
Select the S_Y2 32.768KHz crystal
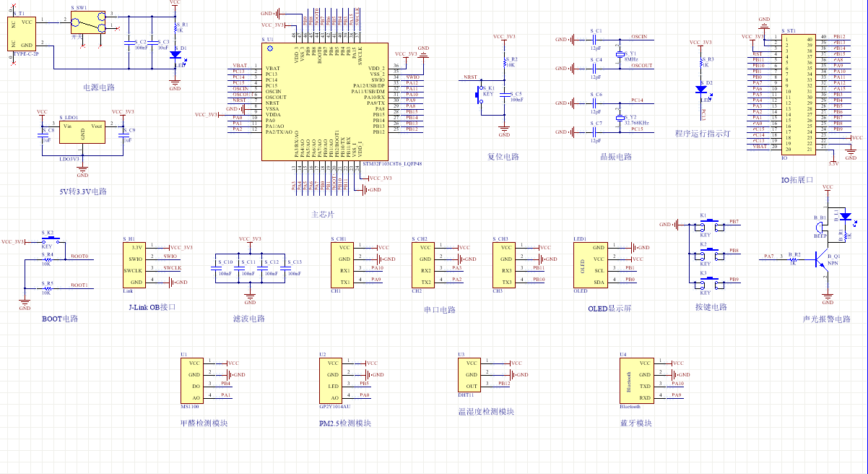click(620, 118)
